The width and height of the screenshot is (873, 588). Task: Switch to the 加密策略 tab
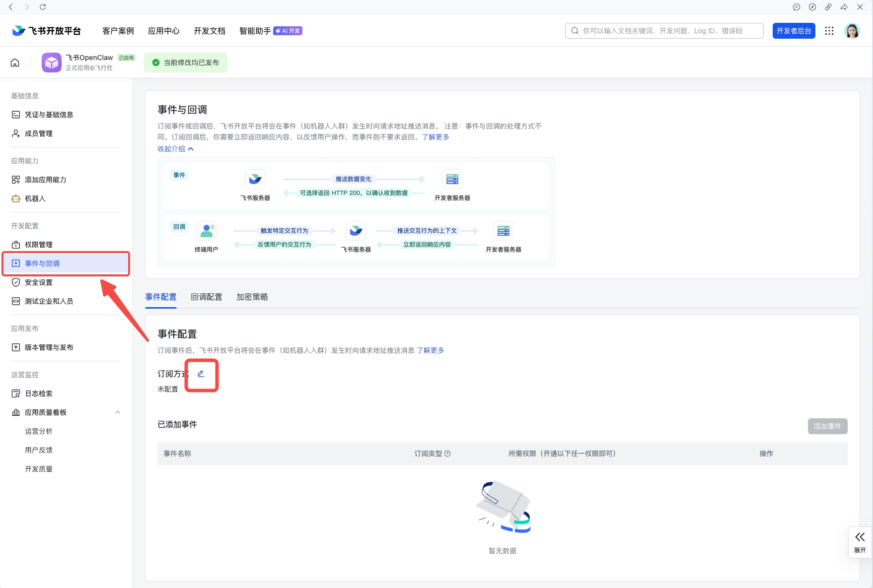point(252,297)
